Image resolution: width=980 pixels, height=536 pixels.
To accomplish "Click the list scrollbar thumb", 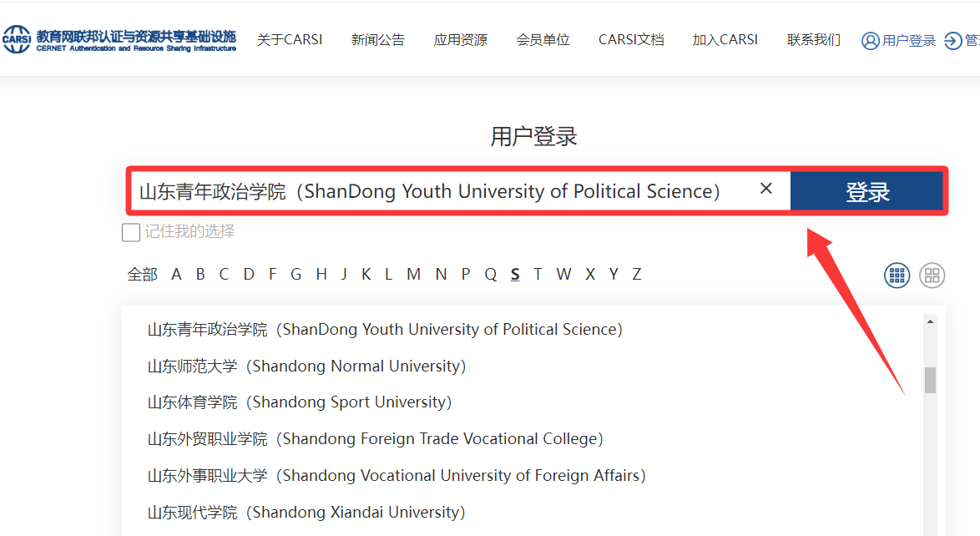I will [930, 380].
